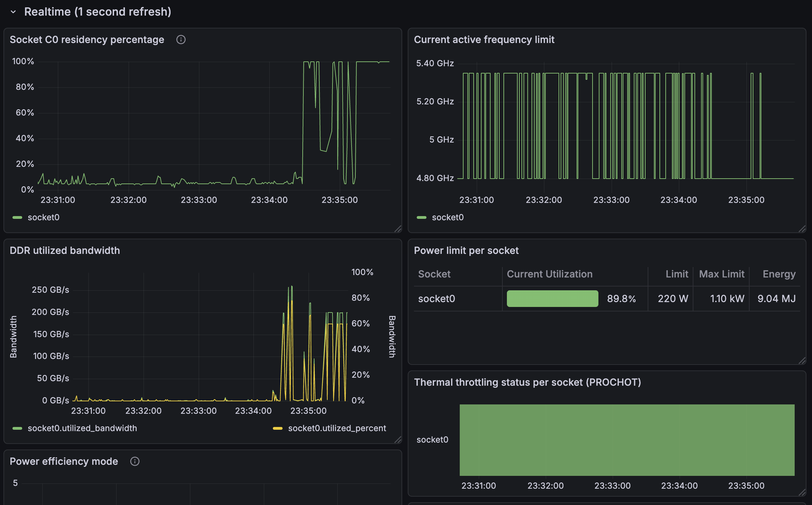Click resize handle of DDR utilized bandwidth panel
The height and width of the screenshot is (505, 812).
pyautogui.click(x=398, y=440)
